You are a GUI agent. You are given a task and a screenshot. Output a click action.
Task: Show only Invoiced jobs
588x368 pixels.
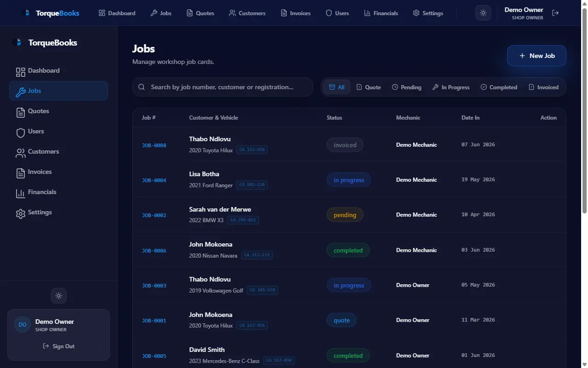(x=543, y=87)
